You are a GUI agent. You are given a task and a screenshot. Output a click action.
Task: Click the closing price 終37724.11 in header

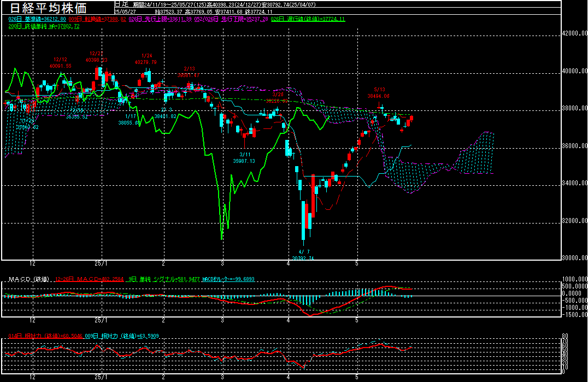click(x=258, y=12)
